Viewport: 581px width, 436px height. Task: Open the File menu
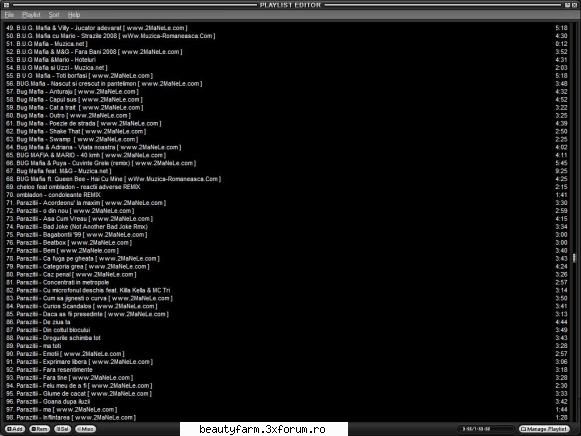(x=9, y=15)
